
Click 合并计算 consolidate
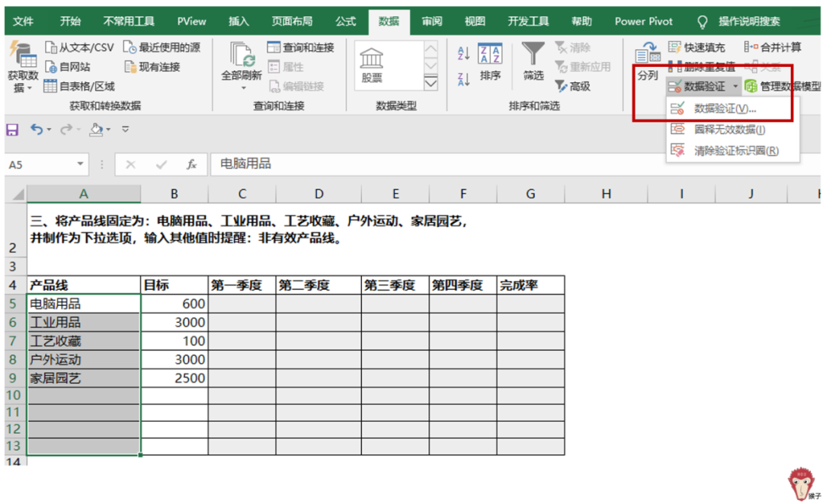[773, 48]
